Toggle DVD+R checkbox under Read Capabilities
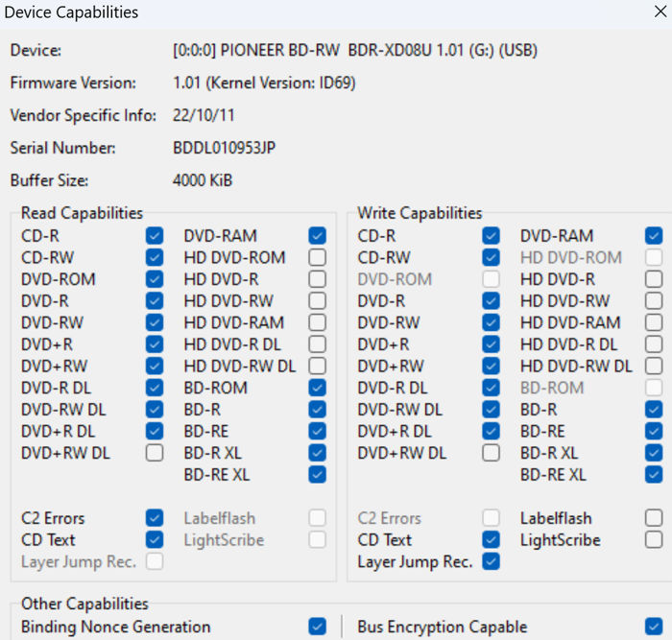Viewport: 672px width, 640px height. pyautogui.click(x=155, y=344)
